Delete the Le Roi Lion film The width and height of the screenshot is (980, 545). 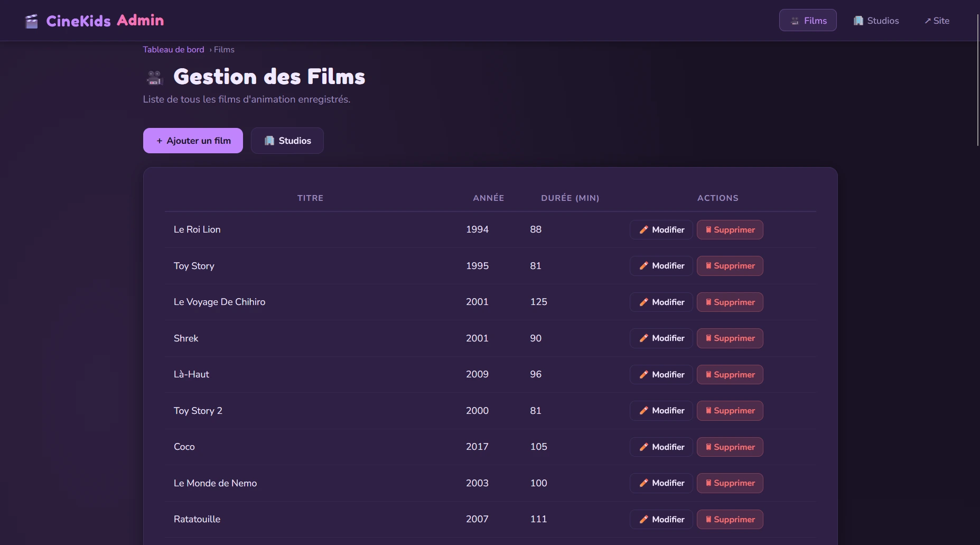pos(730,229)
